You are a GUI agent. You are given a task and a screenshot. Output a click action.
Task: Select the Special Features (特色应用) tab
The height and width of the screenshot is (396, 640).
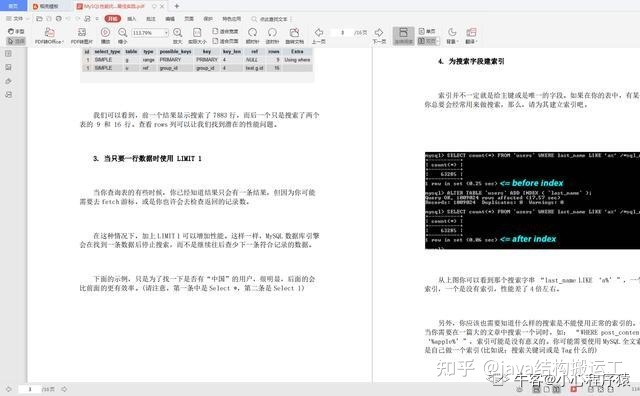(231, 19)
